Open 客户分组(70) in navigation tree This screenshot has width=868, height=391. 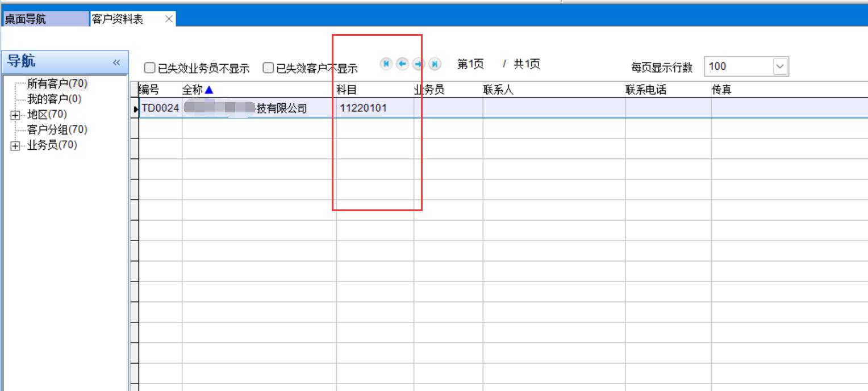click(57, 130)
